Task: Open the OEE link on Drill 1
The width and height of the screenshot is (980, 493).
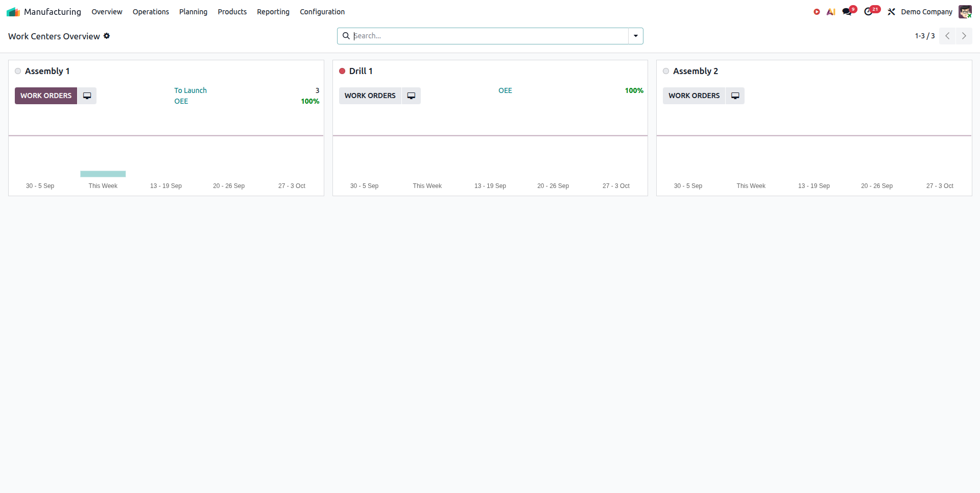Action: (505, 90)
